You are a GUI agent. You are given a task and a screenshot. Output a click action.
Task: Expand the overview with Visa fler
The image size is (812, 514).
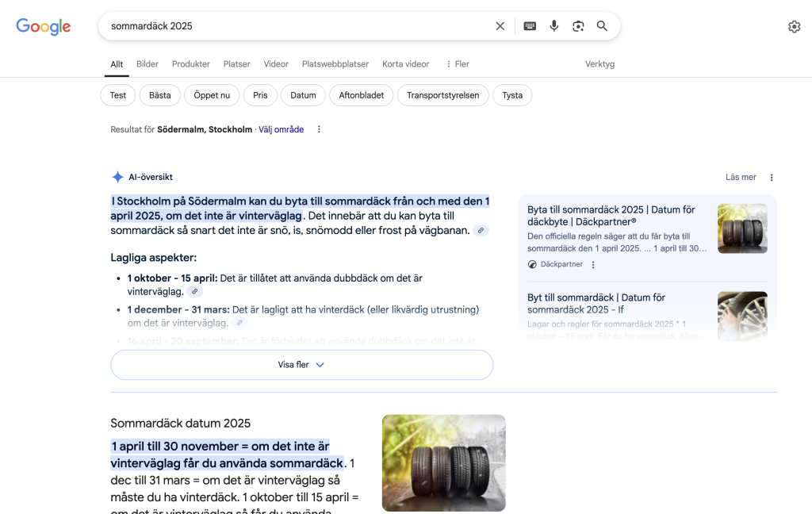302,365
